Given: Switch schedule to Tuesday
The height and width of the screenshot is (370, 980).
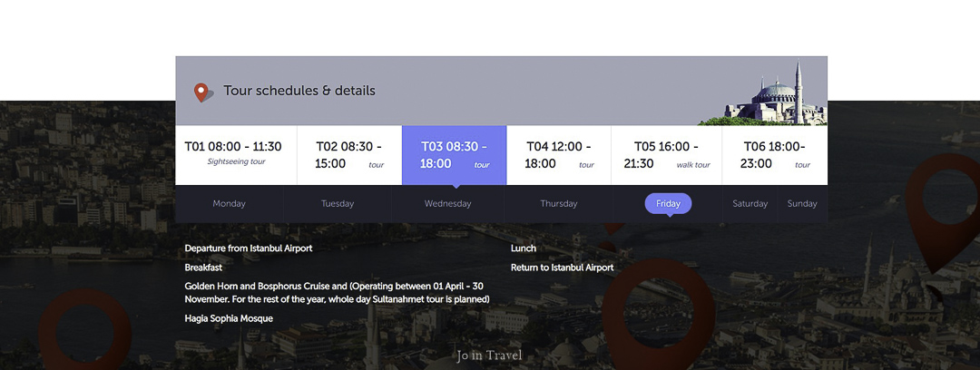Looking at the screenshot, I should coord(338,204).
